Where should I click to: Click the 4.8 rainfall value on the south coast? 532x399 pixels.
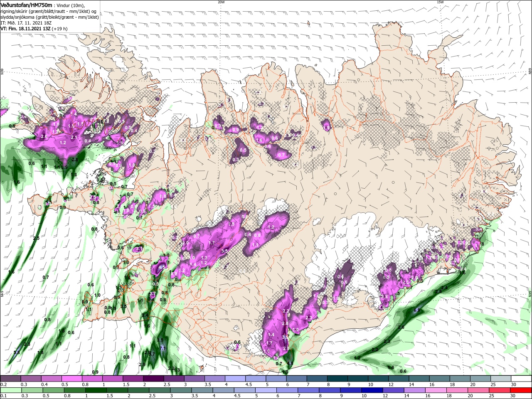290,363
